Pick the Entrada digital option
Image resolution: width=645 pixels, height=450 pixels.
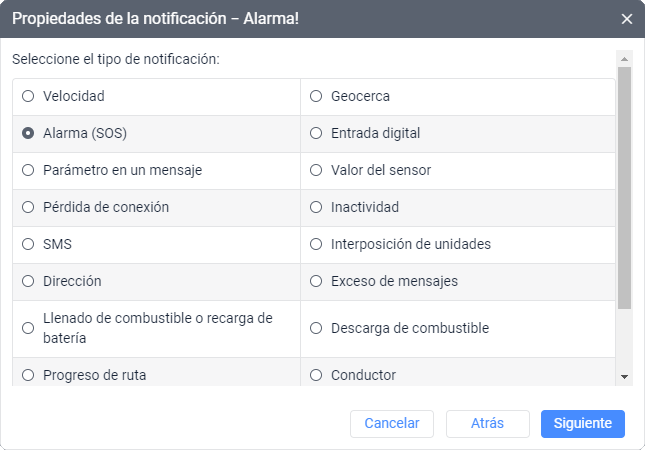pos(316,133)
